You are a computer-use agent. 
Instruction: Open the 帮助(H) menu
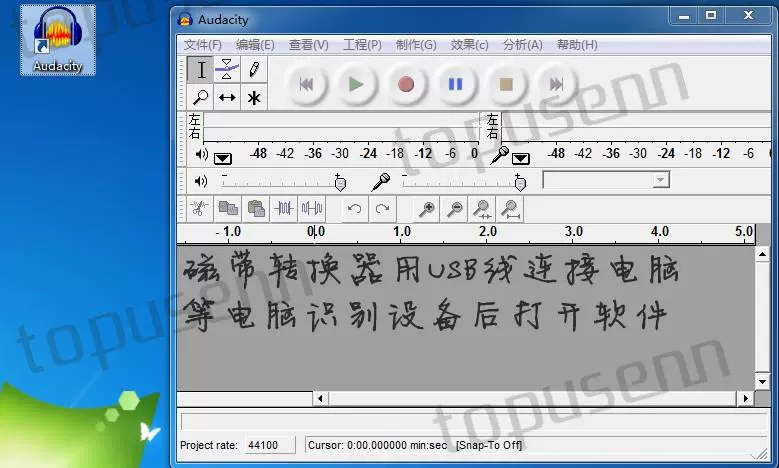577,45
